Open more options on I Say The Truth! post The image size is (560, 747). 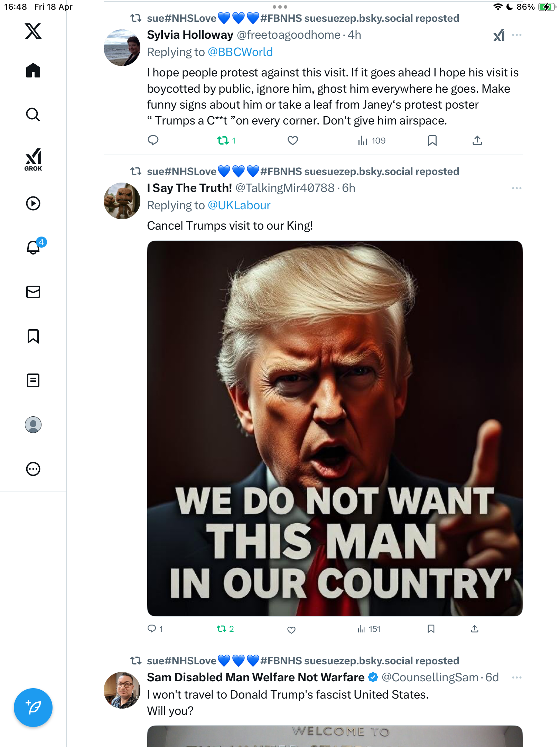(517, 188)
